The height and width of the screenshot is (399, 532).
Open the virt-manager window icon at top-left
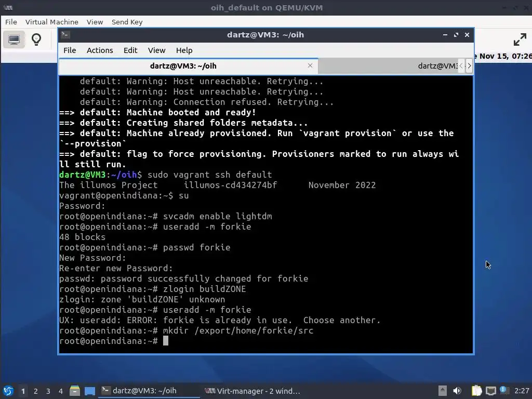(x=8, y=7)
